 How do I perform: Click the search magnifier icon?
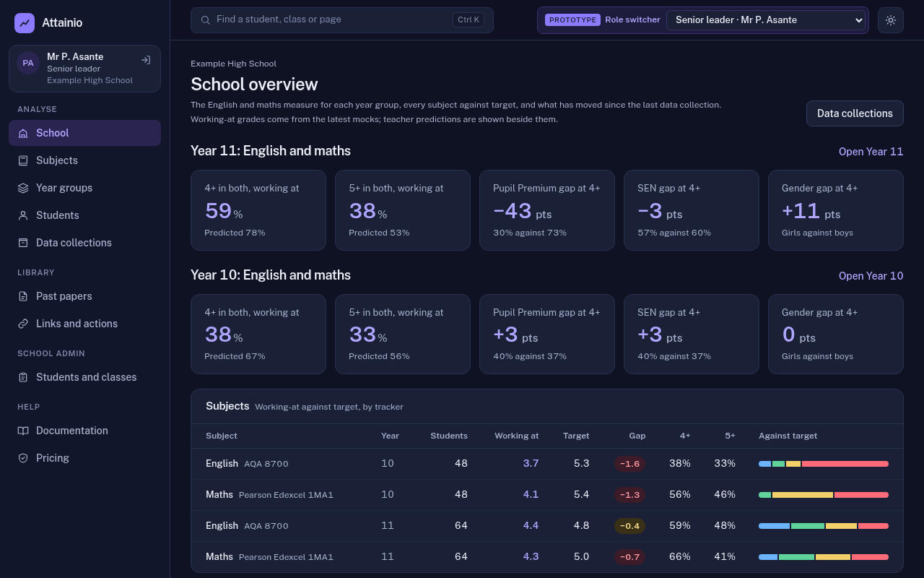pos(206,20)
